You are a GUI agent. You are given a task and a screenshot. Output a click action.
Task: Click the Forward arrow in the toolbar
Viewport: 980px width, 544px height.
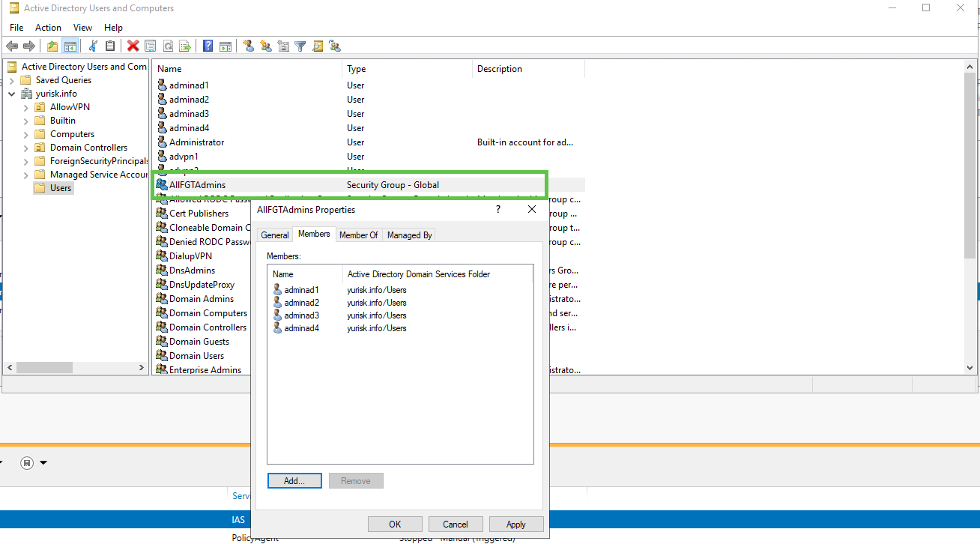tap(29, 46)
